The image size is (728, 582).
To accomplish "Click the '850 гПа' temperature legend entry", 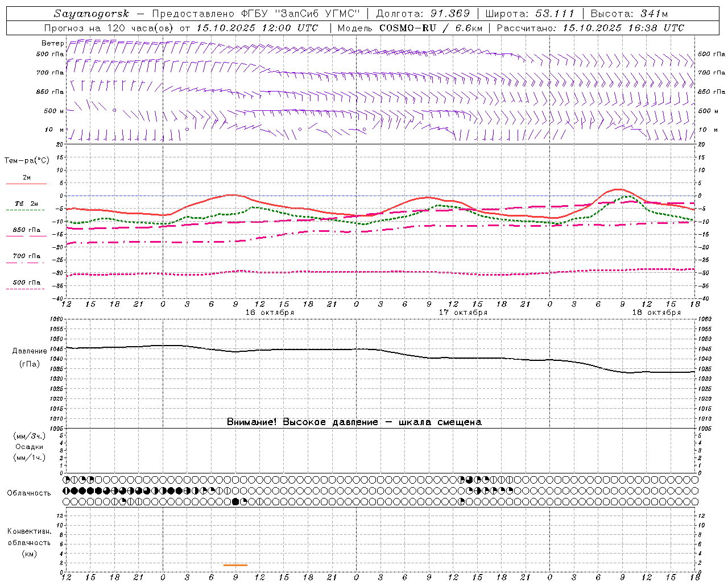I will pos(27,230).
